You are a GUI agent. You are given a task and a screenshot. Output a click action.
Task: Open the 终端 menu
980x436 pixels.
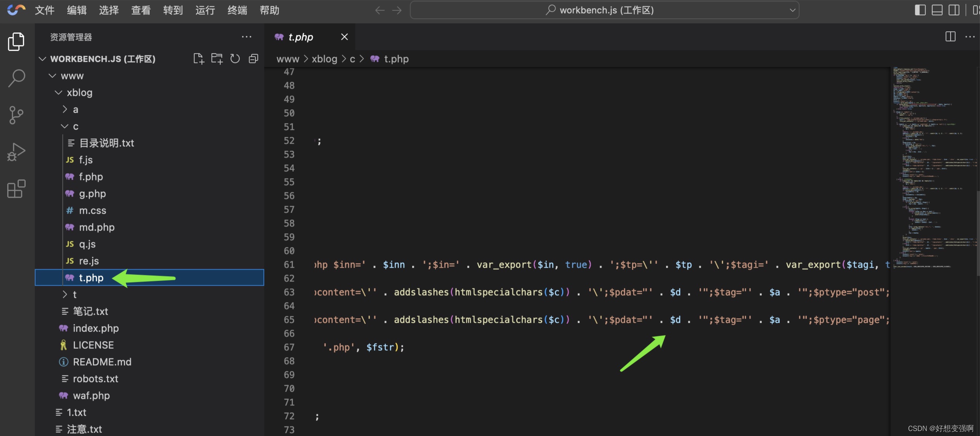(237, 10)
